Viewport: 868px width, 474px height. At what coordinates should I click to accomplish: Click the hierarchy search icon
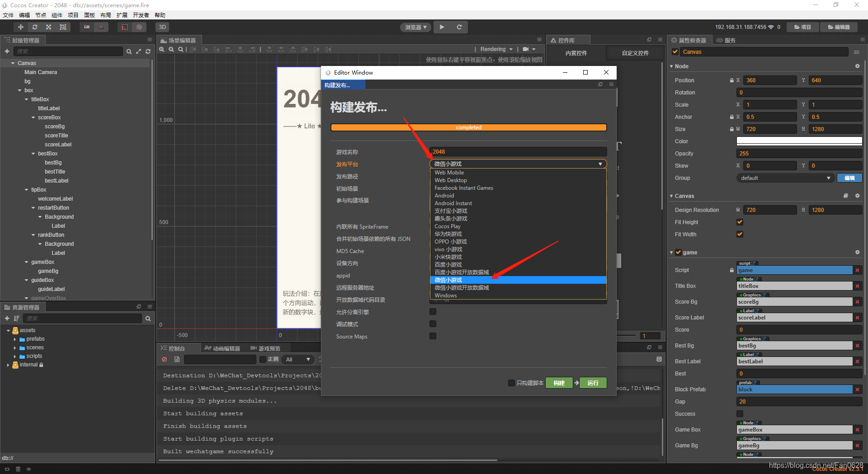(x=129, y=52)
